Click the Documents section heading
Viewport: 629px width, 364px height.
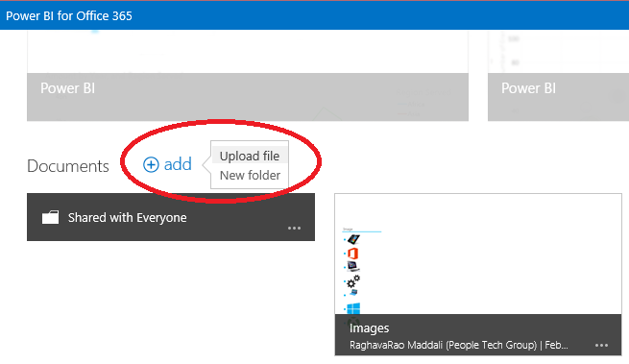(68, 166)
